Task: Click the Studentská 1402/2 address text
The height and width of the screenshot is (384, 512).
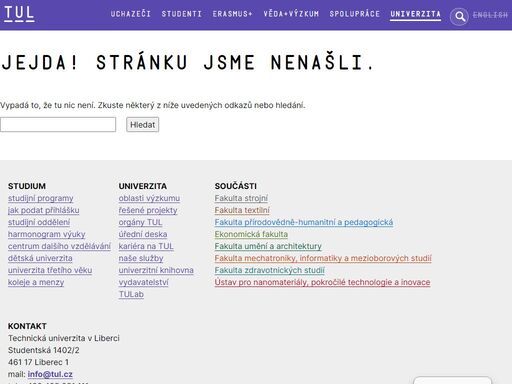Action: (x=44, y=350)
